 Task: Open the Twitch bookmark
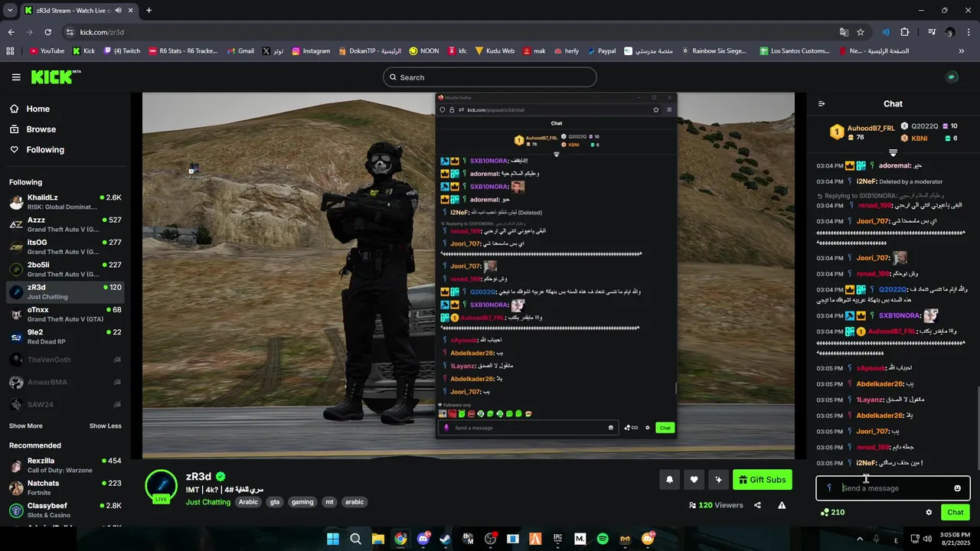coord(121,51)
